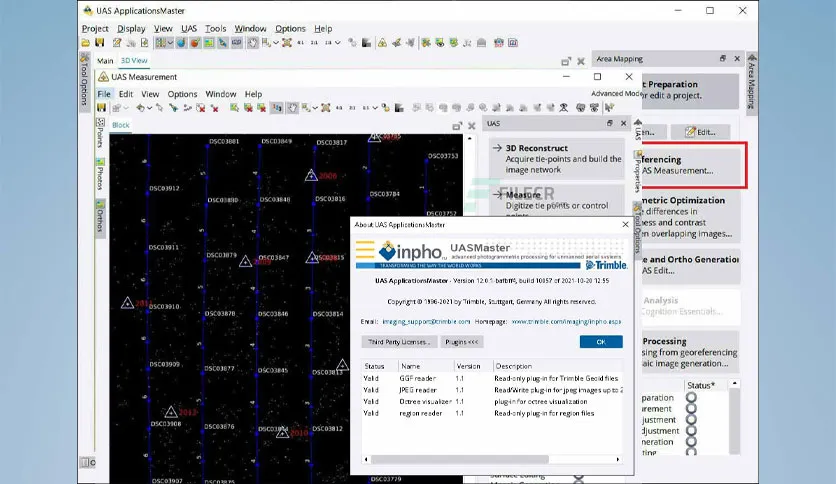Click zoom-to-fit icon in UAS Measurement toolbar
836x484 pixels.
(x=326, y=108)
